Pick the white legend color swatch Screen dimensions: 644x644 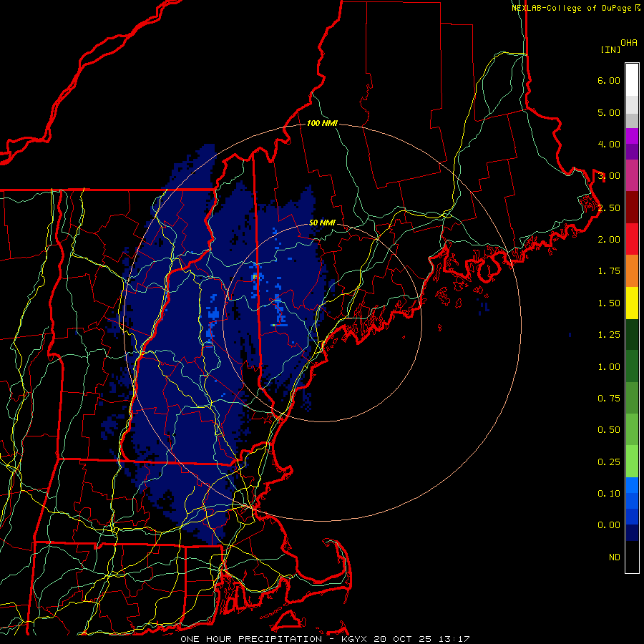coord(632,80)
